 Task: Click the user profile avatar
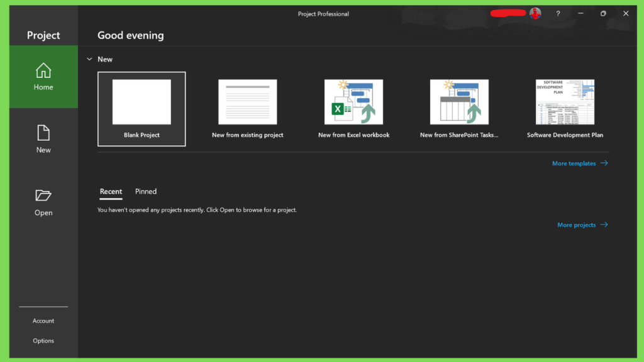pyautogui.click(x=535, y=14)
